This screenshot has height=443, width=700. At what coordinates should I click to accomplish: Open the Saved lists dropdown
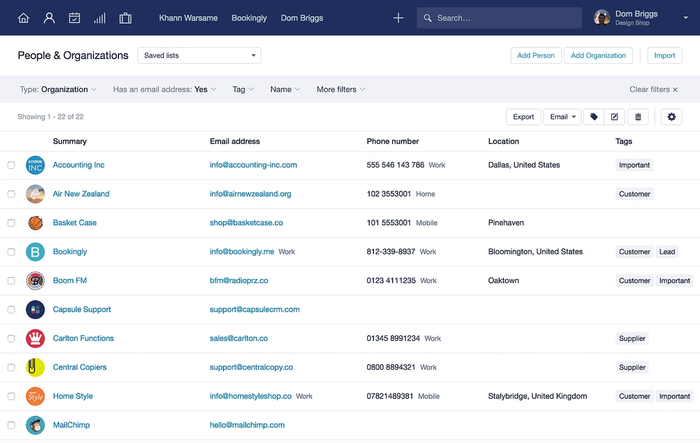[199, 56]
